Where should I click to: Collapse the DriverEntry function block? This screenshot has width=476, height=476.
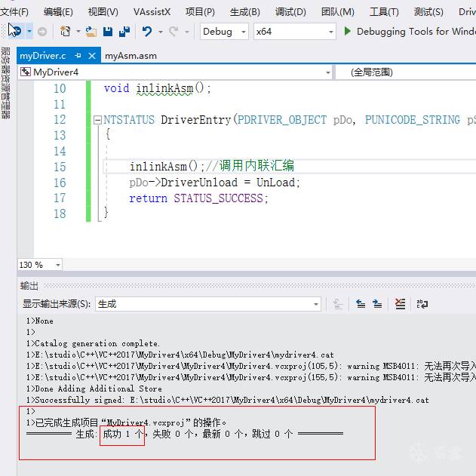[97, 120]
